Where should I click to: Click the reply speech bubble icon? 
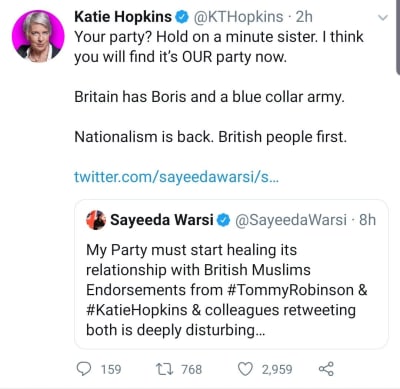click(84, 369)
